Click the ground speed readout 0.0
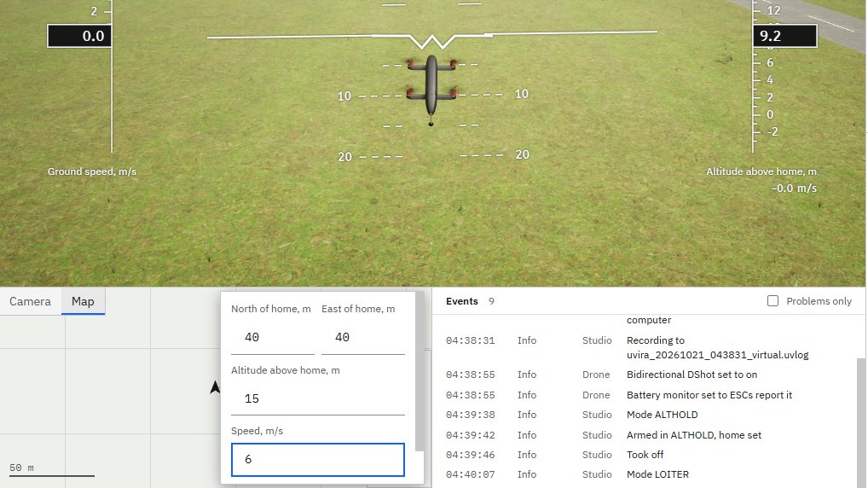Screen dimensions: 868x488 [79, 36]
